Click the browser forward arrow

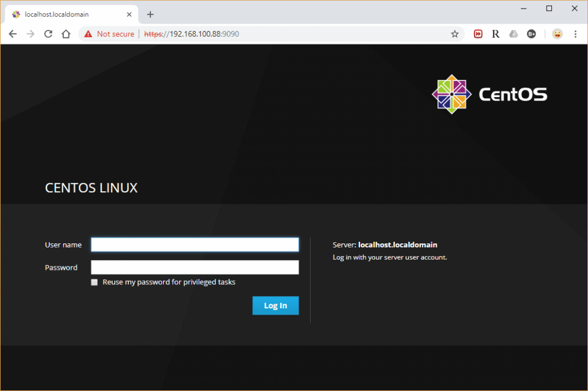30,34
